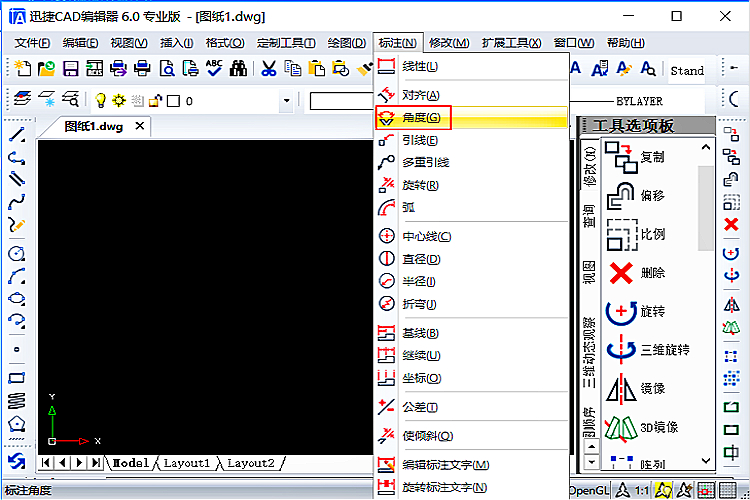Select the Ellipse draw tool
This screenshot has width=750, height=500.
[17, 299]
